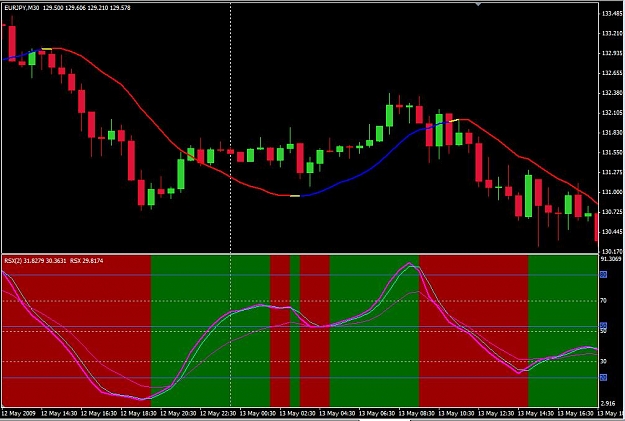Click the 131.275 price axis label

tap(612, 172)
